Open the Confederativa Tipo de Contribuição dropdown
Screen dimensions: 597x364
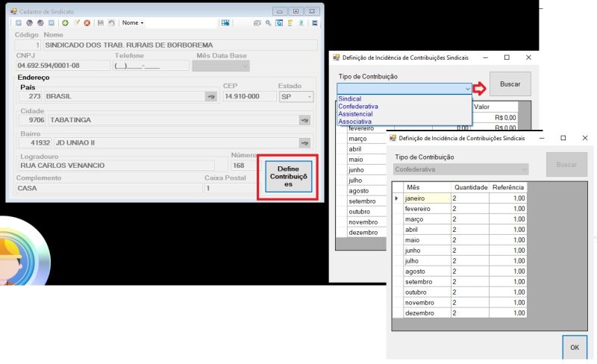coord(524,169)
